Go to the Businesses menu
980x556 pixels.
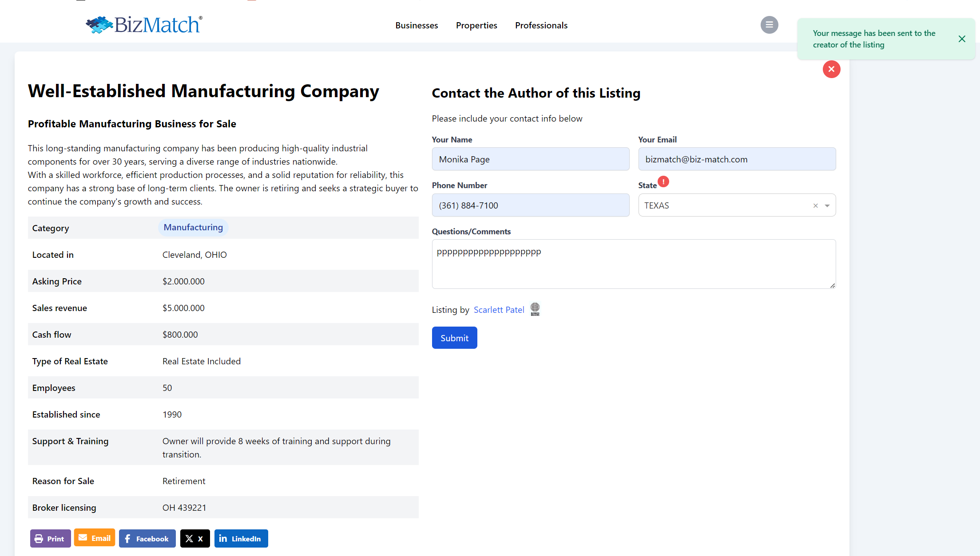(417, 25)
